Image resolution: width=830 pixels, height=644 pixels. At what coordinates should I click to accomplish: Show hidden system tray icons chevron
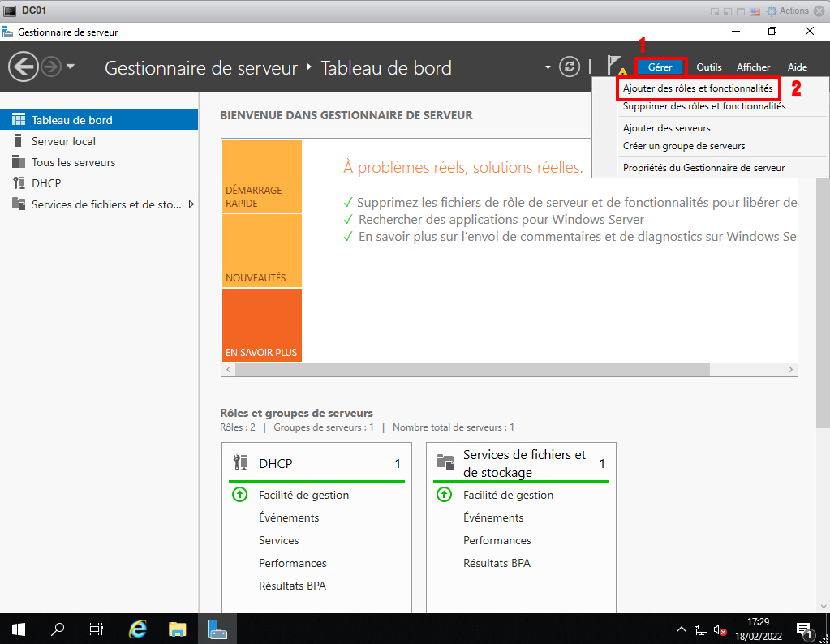(682, 629)
